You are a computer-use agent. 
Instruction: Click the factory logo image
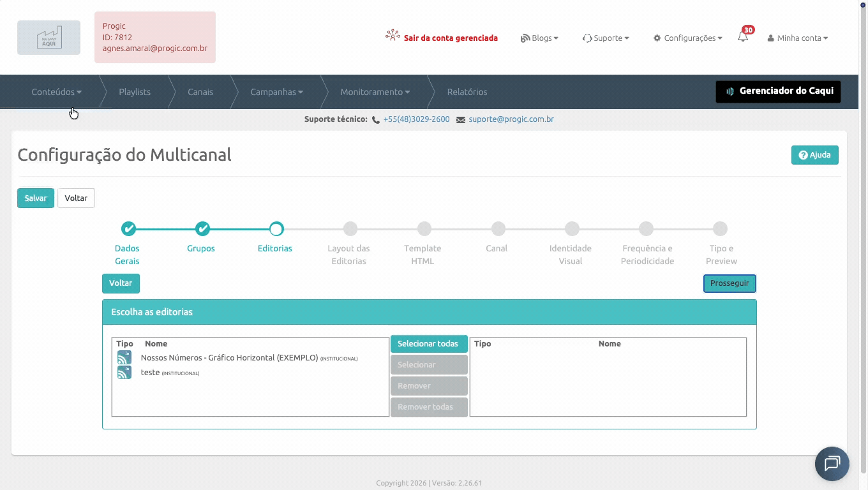pos(49,38)
